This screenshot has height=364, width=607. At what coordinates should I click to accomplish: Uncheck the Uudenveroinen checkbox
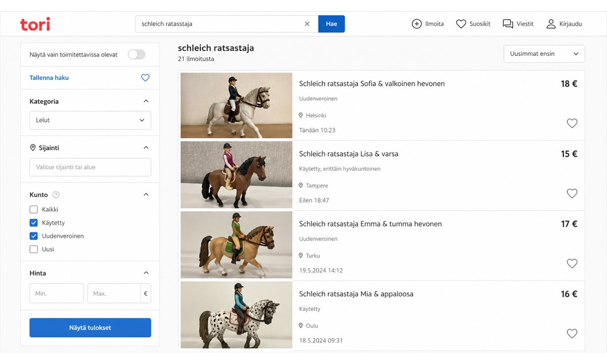pyautogui.click(x=34, y=236)
